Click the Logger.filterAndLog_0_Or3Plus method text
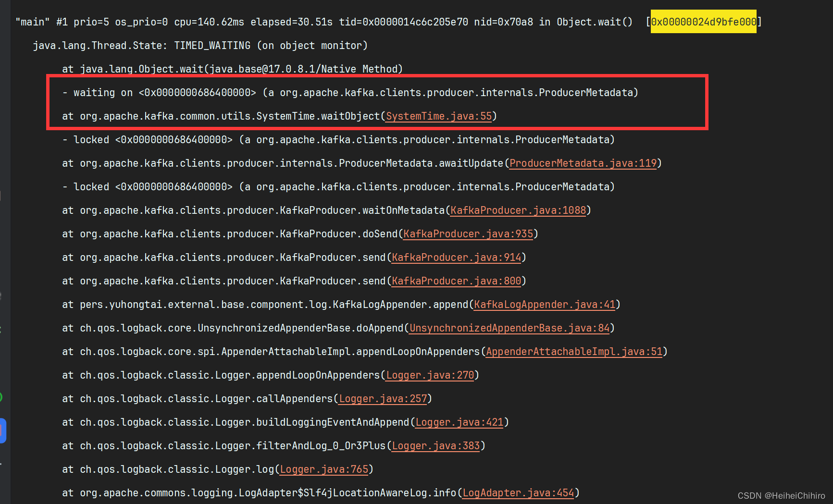 (300, 446)
